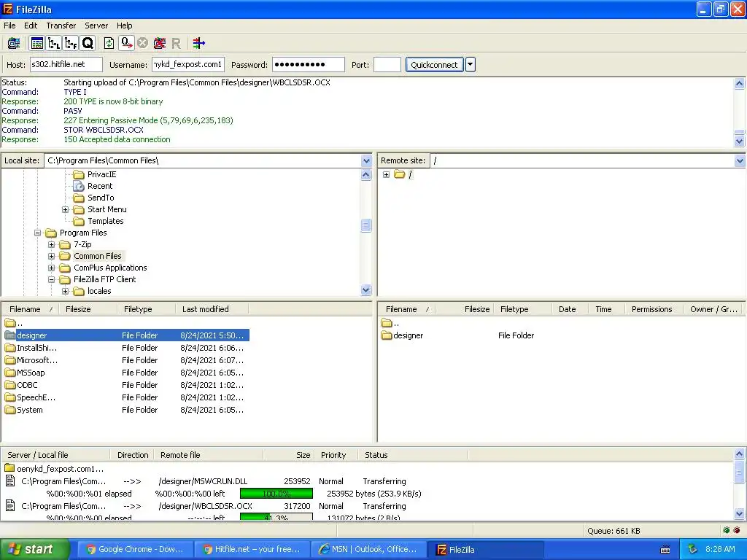Click the Username input field
The width and height of the screenshot is (747, 560).
(x=188, y=65)
